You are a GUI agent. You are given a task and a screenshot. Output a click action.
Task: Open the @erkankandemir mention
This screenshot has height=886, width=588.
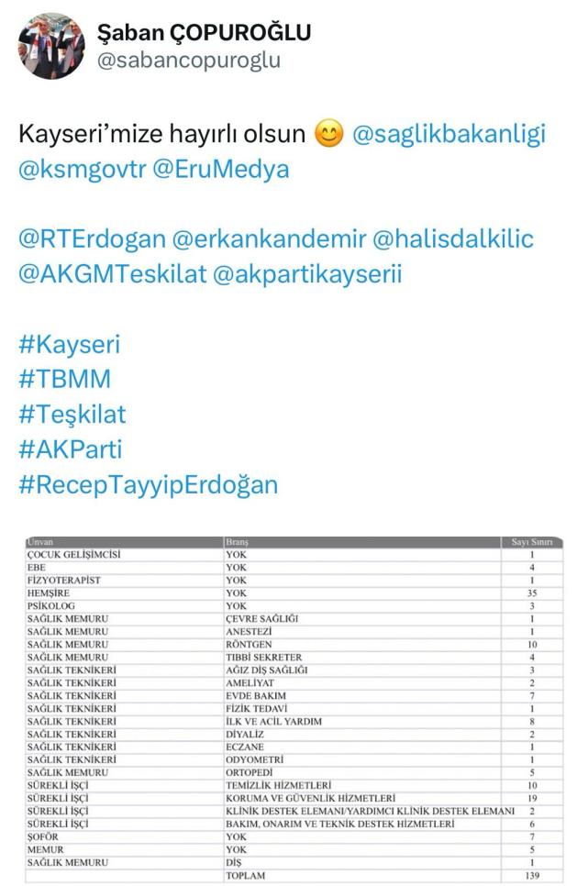click(x=271, y=239)
